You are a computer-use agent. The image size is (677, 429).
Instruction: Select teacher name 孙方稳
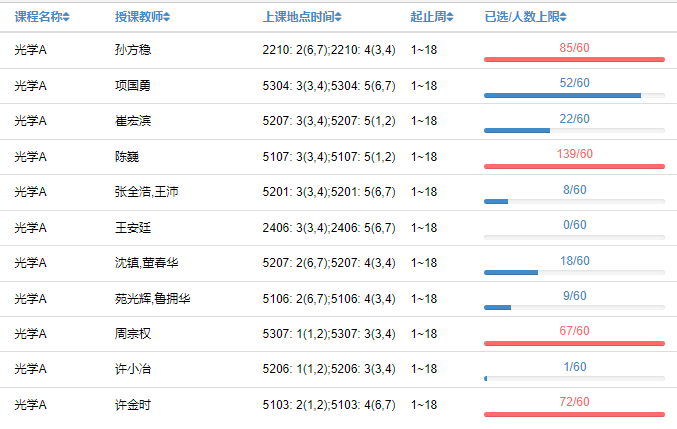point(133,50)
